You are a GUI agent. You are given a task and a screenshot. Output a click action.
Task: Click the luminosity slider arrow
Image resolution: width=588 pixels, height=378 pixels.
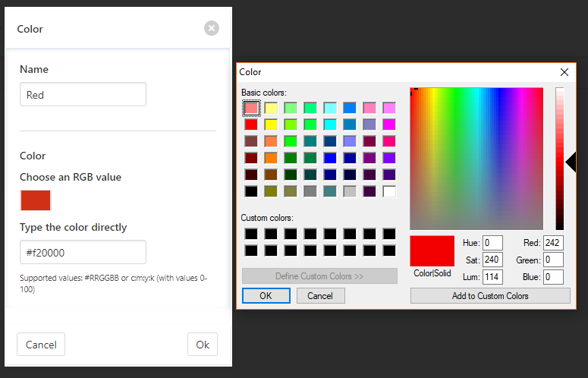pyautogui.click(x=571, y=162)
